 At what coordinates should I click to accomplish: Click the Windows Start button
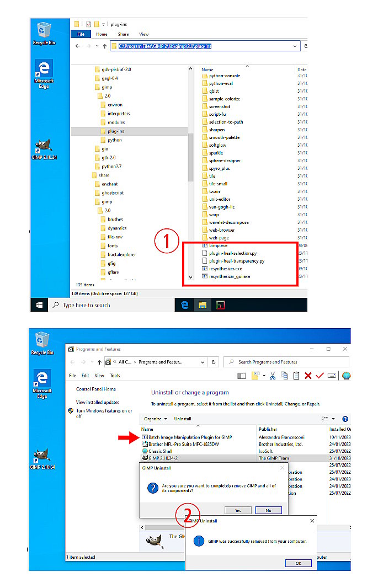tap(39, 305)
